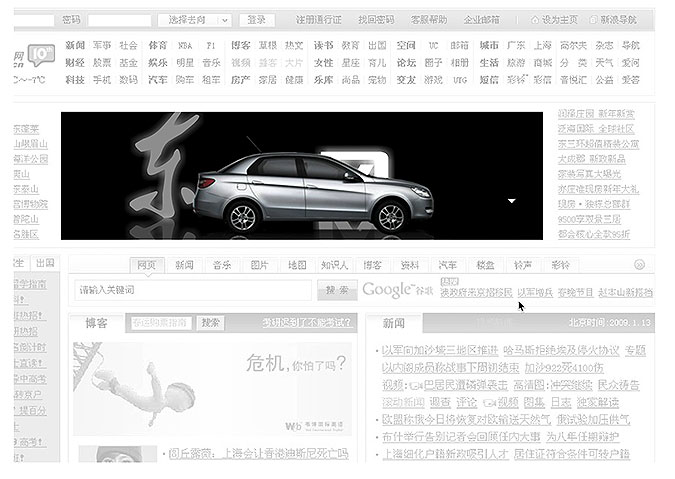This screenshot has height=479, width=675.
Task: Go to 财经 channel
Action: [x=75, y=63]
